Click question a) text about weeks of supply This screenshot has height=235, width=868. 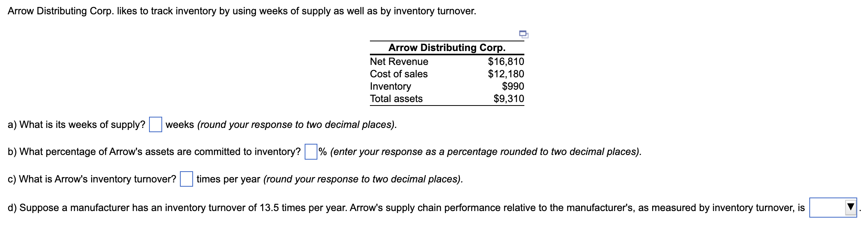click(77, 124)
